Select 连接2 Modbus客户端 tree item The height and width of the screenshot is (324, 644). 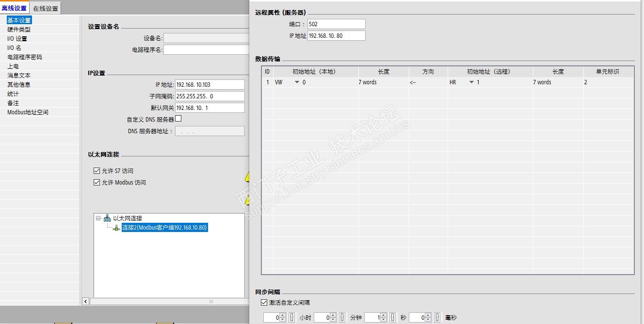pos(165,228)
